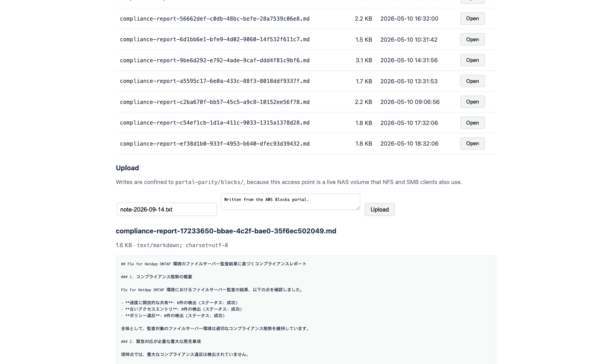
Task: Click timestamp 2026-05-10 17:32:06
Action: click(x=409, y=123)
